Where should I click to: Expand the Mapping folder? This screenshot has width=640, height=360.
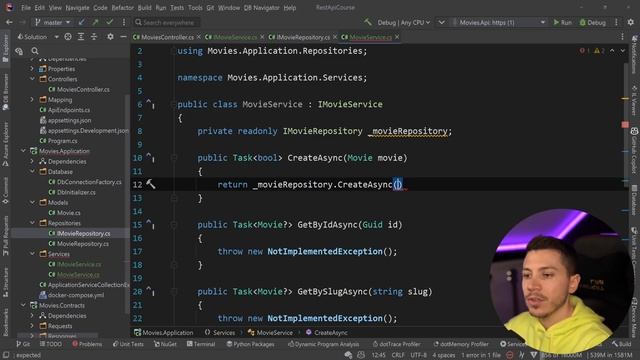pyautogui.click(x=32, y=99)
